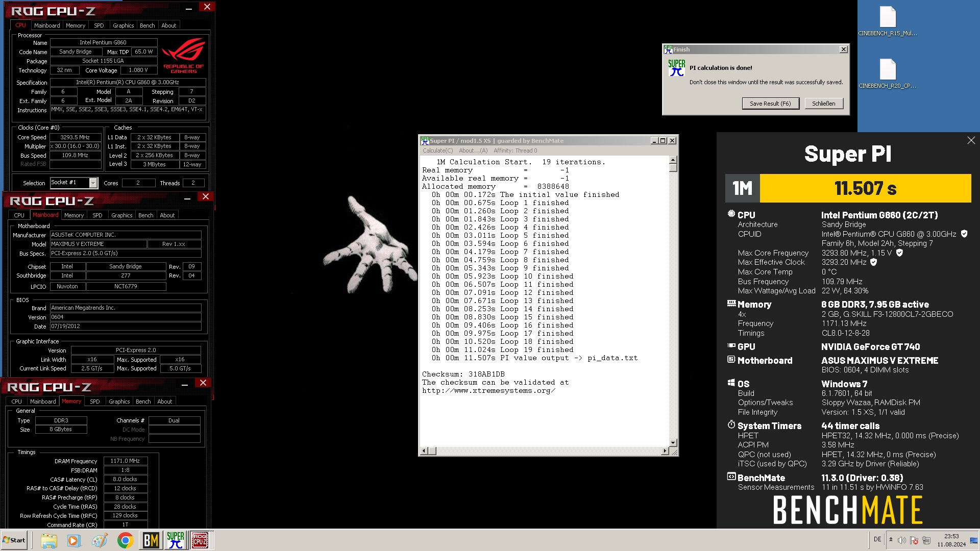This screenshot has height=551, width=980.
Task: Click the shield beside Max Effective Clock
Action: pyautogui.click(x=873, y=262)
